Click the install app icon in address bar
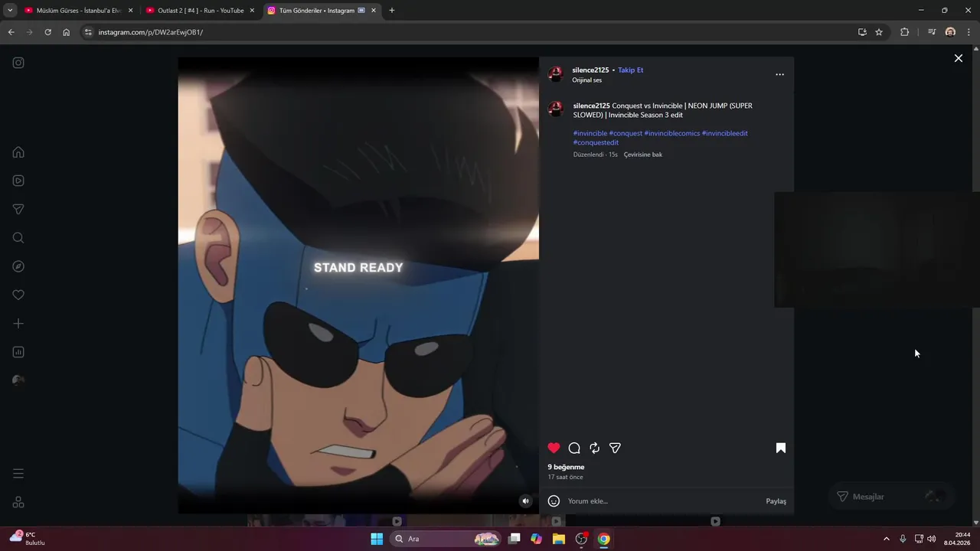The height and width of the screenshot is (551, 980). (x=862, y=32)
